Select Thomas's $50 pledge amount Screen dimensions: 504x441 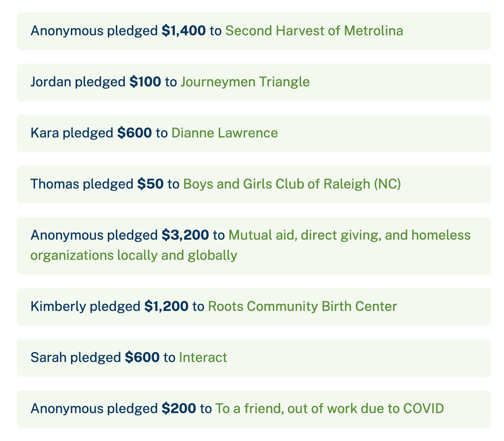click(x=151, y=184)
